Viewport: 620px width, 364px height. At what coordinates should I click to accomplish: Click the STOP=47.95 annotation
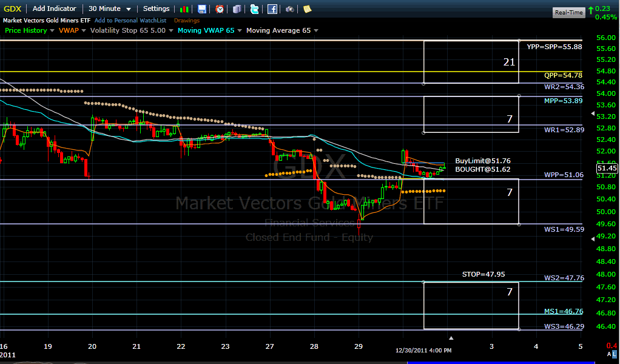tap(484, 274)
